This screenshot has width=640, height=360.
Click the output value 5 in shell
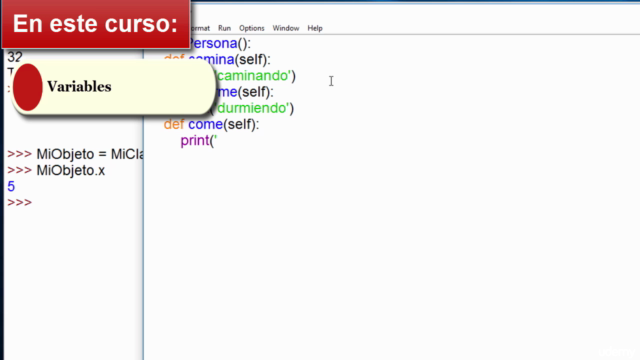pyautogui.click(x=11, y=187)
